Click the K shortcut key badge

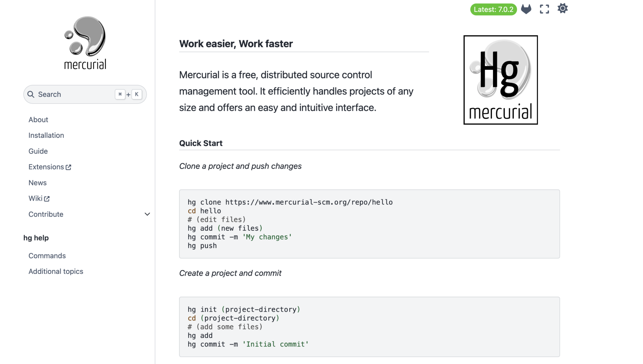pos(137,94)
